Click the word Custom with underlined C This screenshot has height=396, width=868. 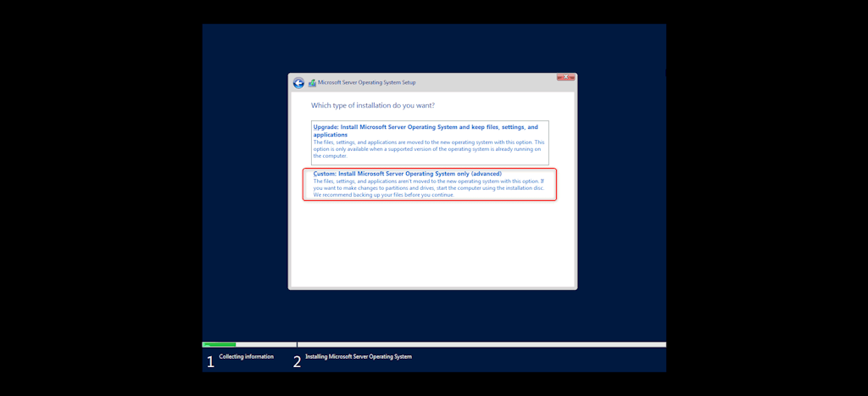click(325, 173)
